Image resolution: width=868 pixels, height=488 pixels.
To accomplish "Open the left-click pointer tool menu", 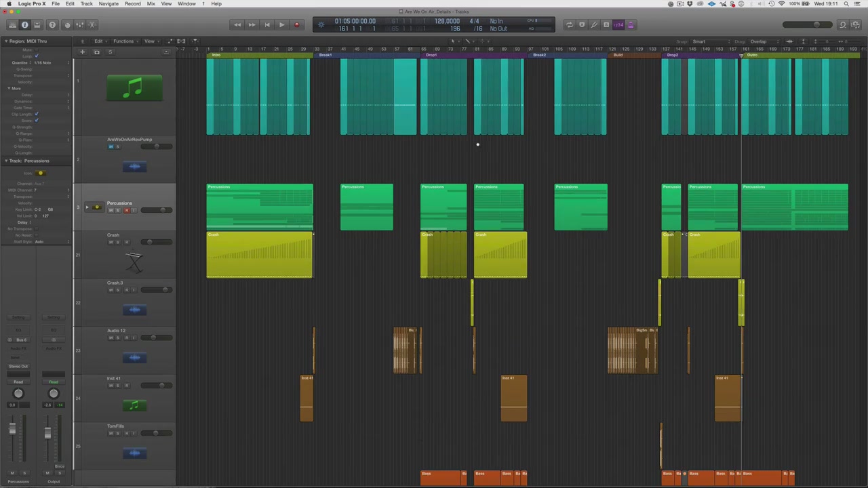I will [x=455, y=41].
